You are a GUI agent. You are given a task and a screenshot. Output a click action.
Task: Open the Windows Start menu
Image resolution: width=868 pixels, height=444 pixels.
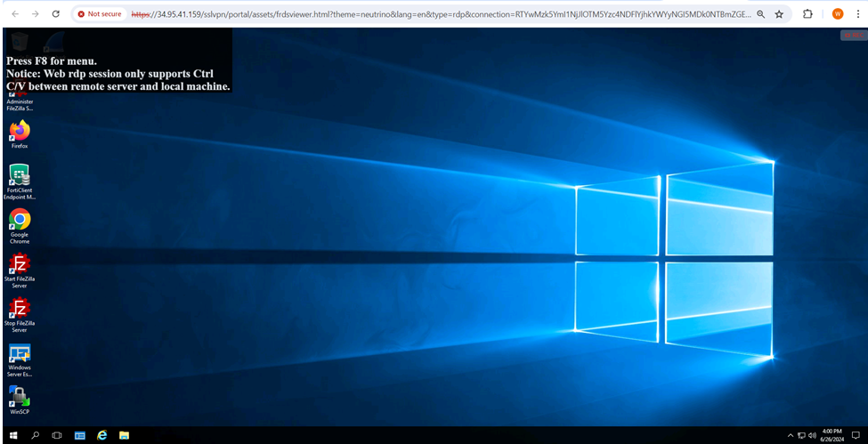click(13, 435)
